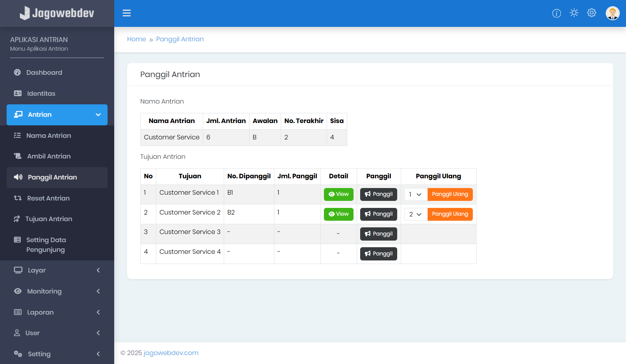Click the No. Terakhir column header

[x=304, y=121]
